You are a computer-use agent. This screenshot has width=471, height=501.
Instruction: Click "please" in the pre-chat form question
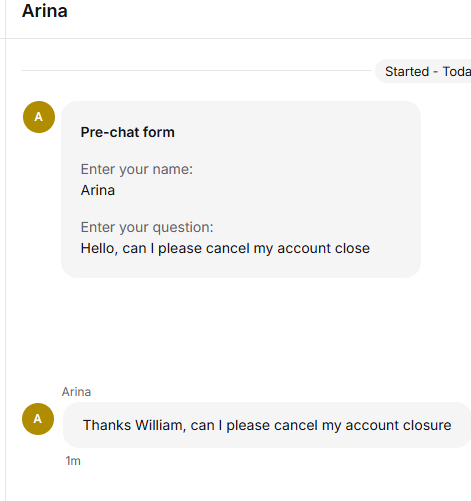click(x=180, y=249)
